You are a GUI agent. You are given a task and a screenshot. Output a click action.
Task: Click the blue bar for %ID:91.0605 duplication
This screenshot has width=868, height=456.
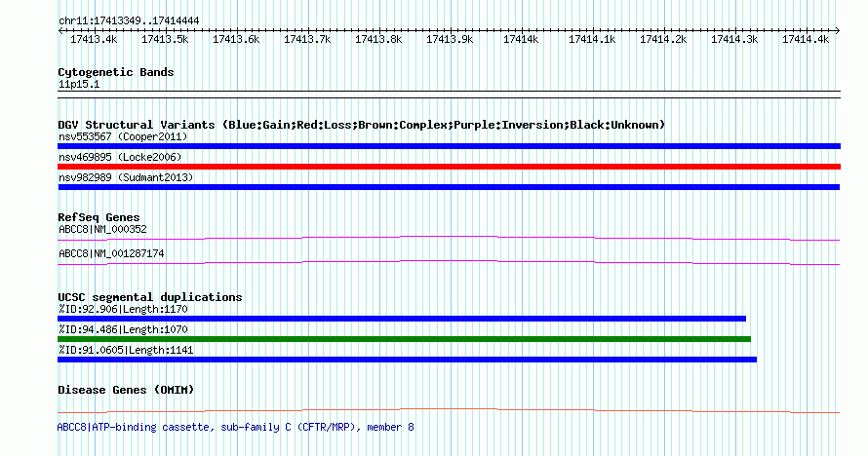pos(407,360)
